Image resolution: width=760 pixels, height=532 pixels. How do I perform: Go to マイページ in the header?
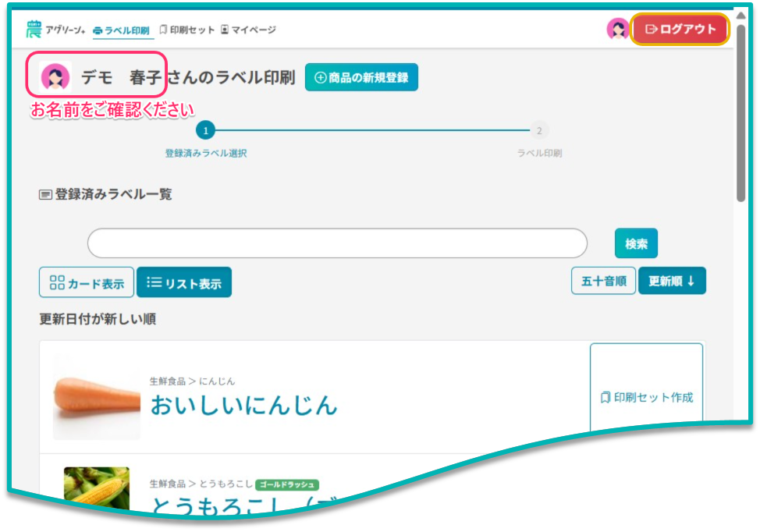(248, 30)
